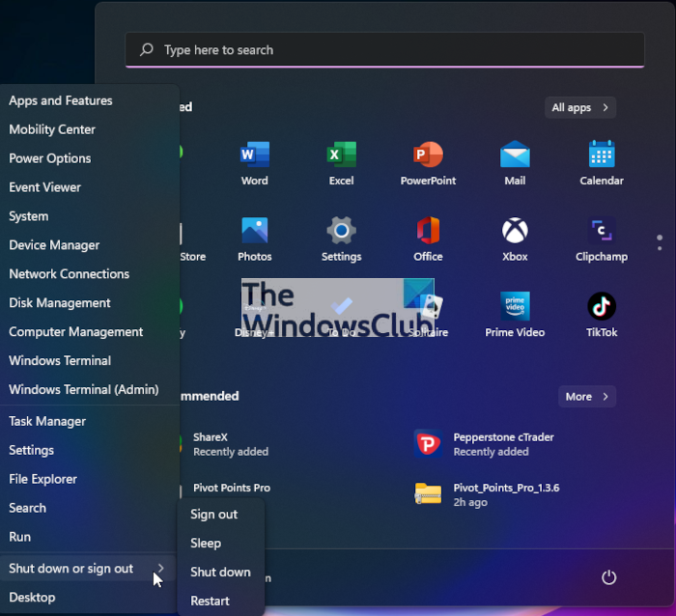Launch the TikTok app icon
This screenshot has height=616, width=676.
click(602, 306)
